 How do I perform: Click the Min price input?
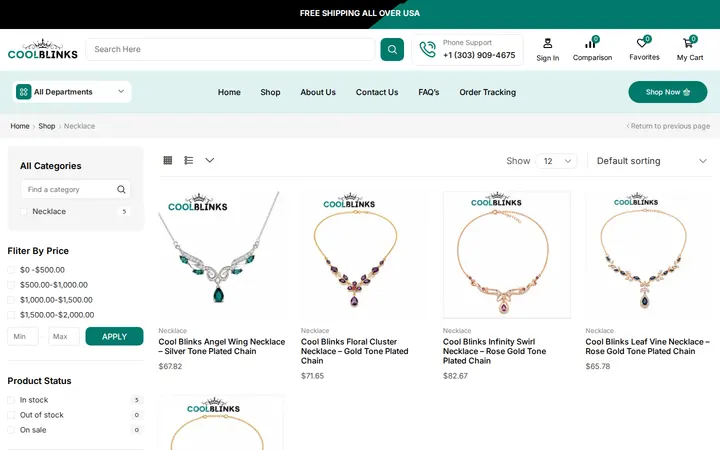click(23, 337)
